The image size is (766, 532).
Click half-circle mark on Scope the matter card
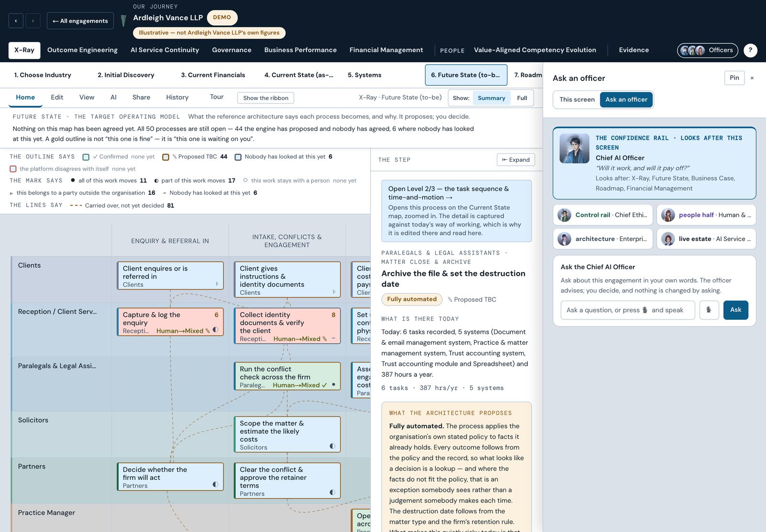tap(332, 446)
